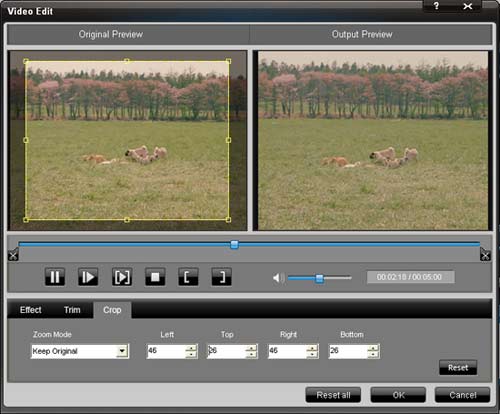Switch to the Effect tab

pos(31,310)
